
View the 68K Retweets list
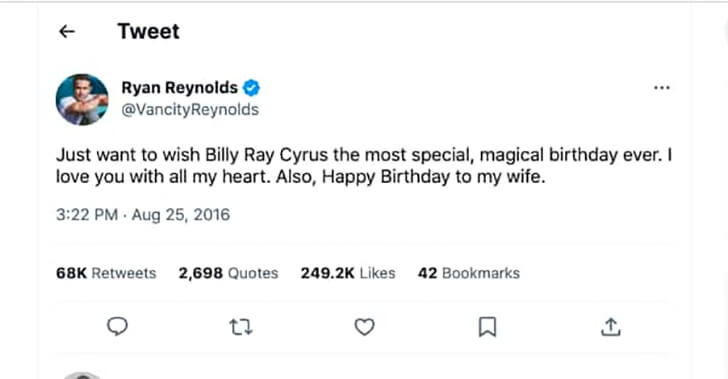click(106, 273)
